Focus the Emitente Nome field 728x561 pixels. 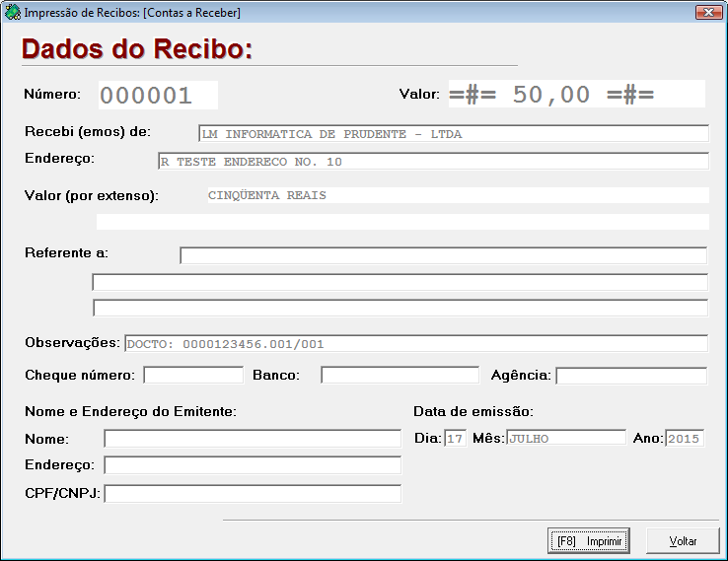tap(253, 439)
